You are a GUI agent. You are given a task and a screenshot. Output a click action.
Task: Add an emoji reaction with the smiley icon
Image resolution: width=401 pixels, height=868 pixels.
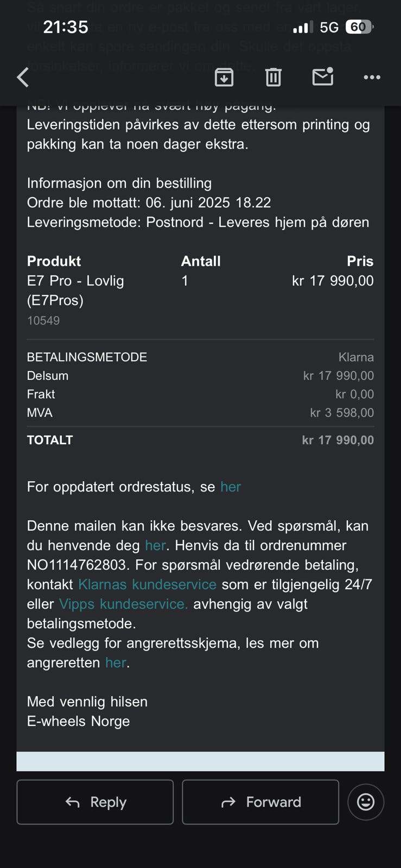coord(366,802)
